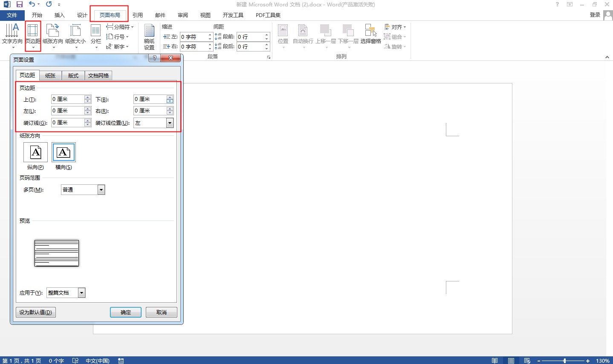This screenshot has width=613, height=364.
Task: Select Portrait (纵向) orientation in dialog
Action: (35, 153)
